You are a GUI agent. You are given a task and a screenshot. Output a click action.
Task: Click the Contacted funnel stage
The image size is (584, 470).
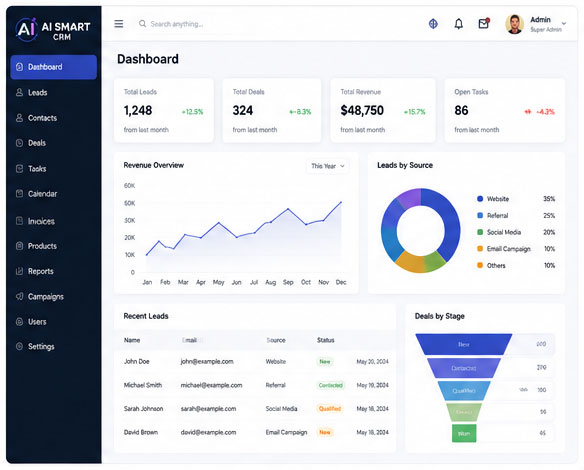coord(464,368)
